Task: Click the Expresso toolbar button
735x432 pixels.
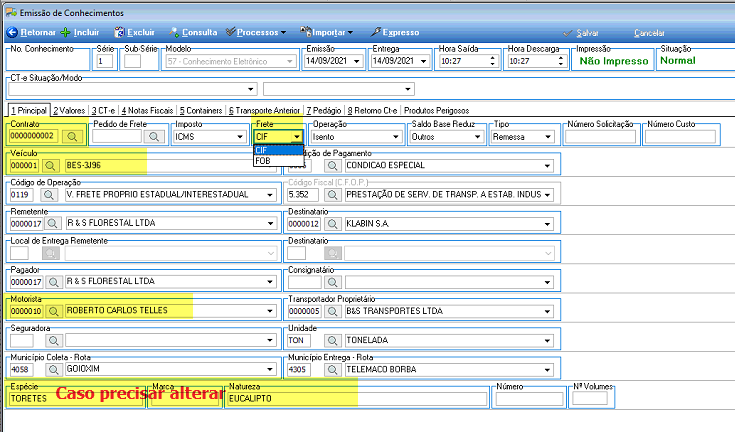Action: point(395,32)
